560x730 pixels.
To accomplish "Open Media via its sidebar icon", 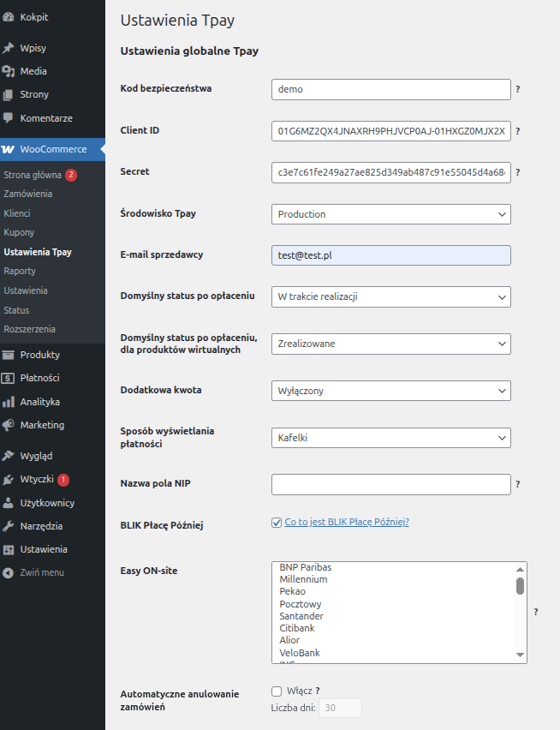I will click(9, 71).
